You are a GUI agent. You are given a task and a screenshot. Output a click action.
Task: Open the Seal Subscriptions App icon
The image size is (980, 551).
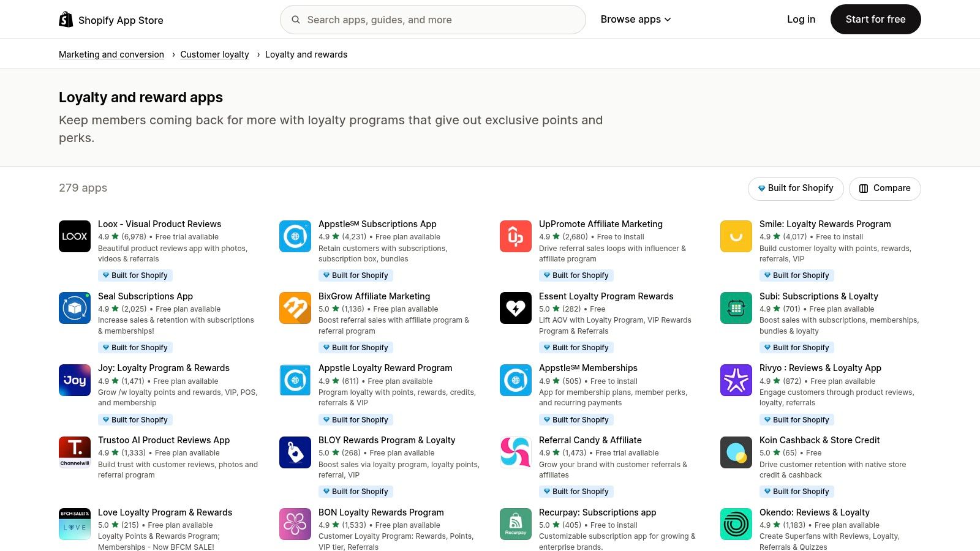point(75,308)
